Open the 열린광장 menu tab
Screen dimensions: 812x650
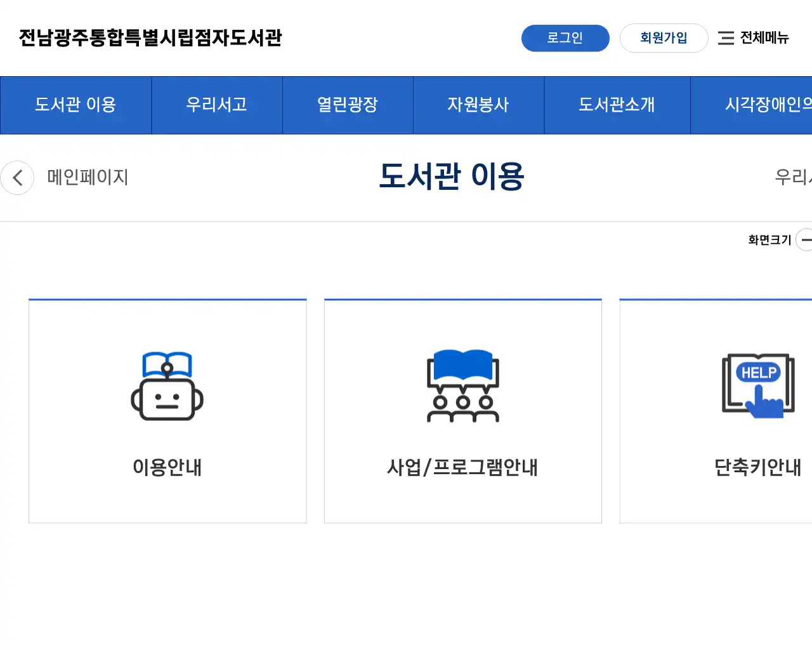point(348,105)
